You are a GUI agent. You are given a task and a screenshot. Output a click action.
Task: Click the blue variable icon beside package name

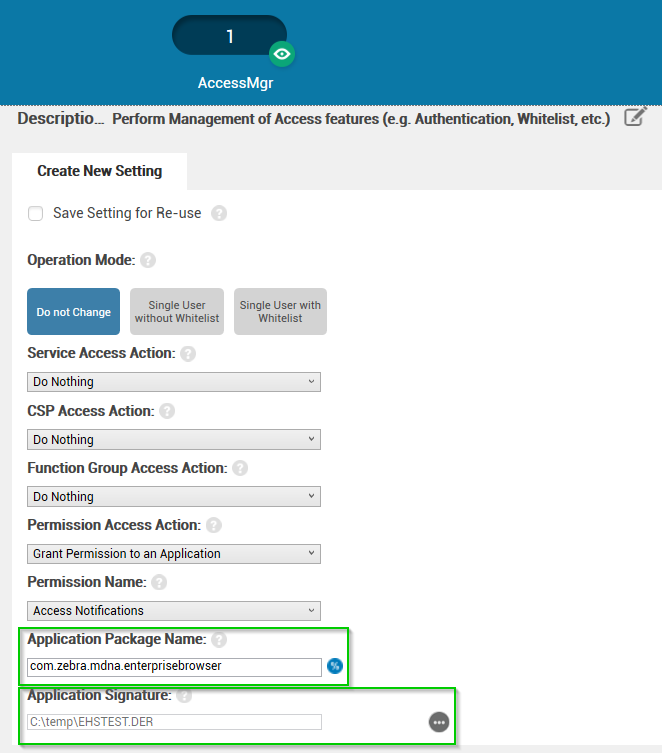[x=335, y=666]
